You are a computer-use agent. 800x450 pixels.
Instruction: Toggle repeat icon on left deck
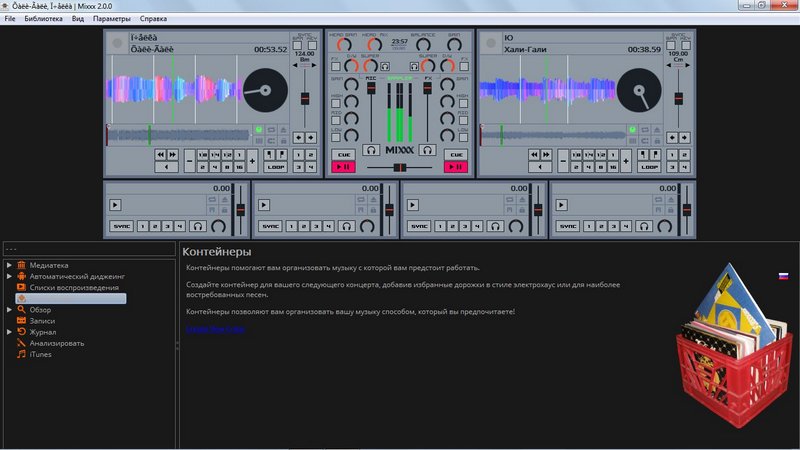271,130
